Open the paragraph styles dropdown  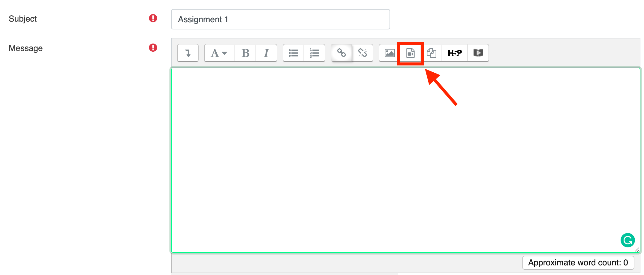(x=219, y=53)
